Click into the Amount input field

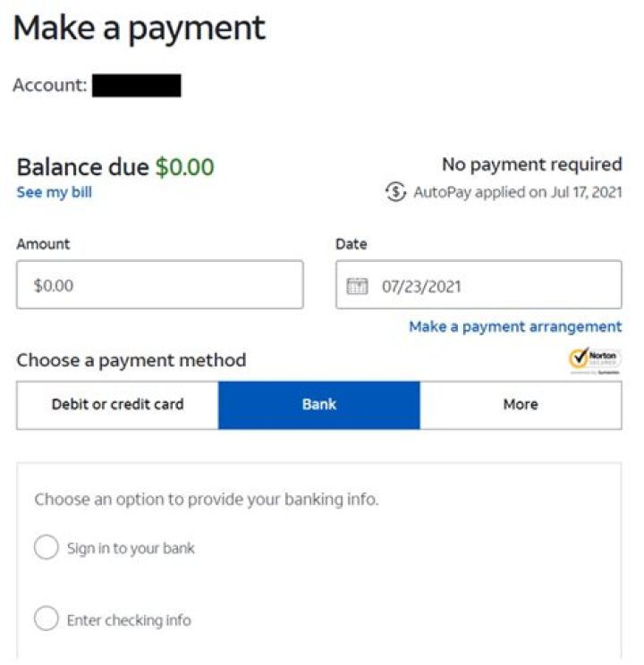[x=159, y=286]
